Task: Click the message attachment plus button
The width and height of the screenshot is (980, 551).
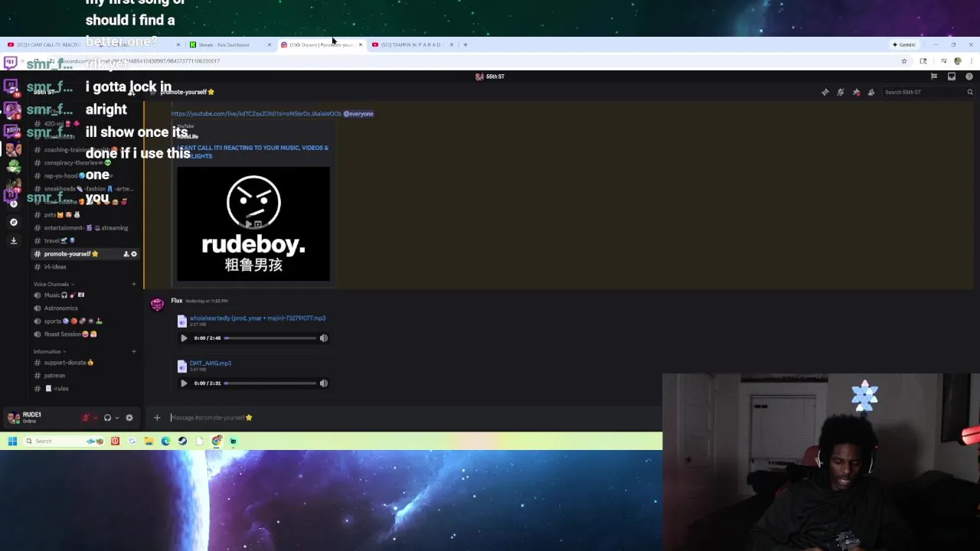Action: (157, 418)
